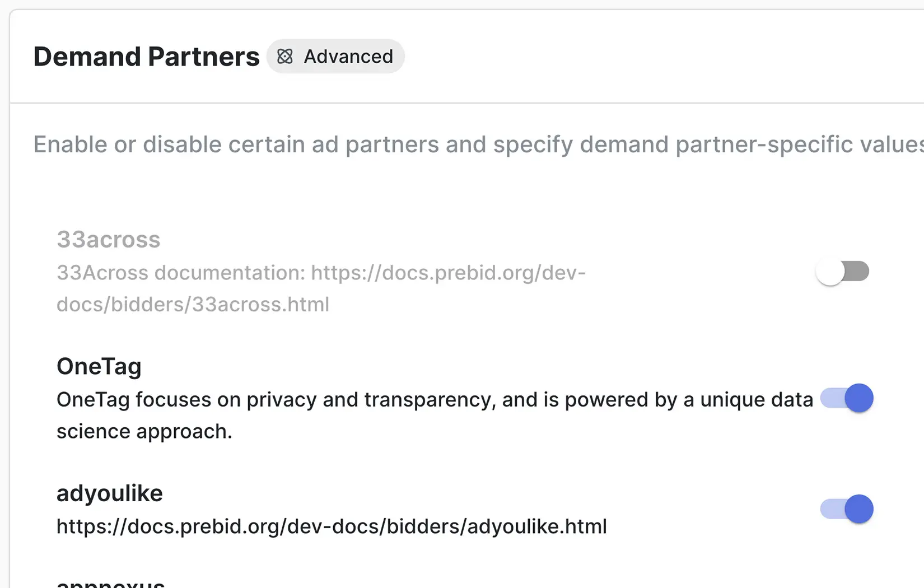Click the "docs/bidders/33across.html" line of text
This screenshot has width=924, height=588.
(193, 305)
